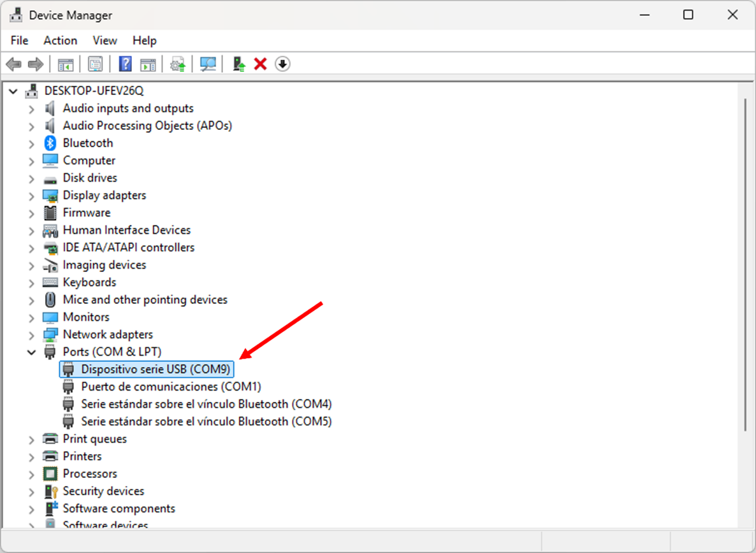Collapse the Ports (COM & LPT) node
Screen dimensions: 756x553
pyautogui.click(x=31, y=352)
